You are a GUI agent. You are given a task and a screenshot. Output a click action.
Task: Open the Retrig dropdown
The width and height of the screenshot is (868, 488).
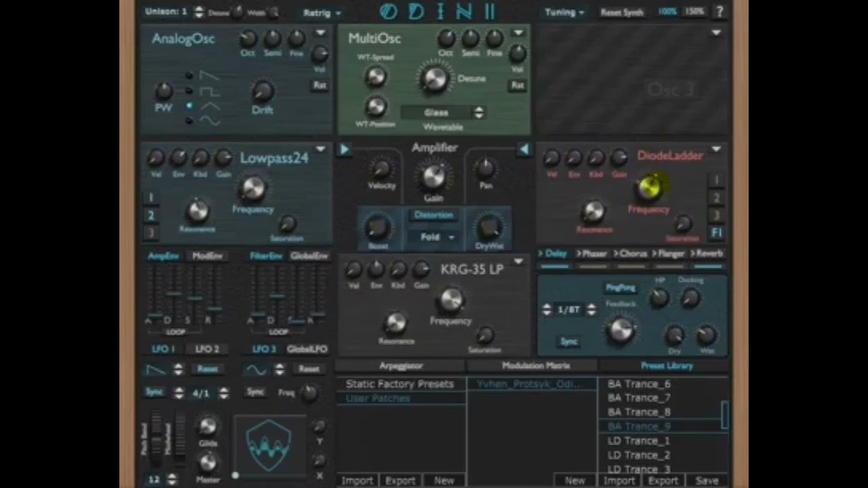[322, 13]
